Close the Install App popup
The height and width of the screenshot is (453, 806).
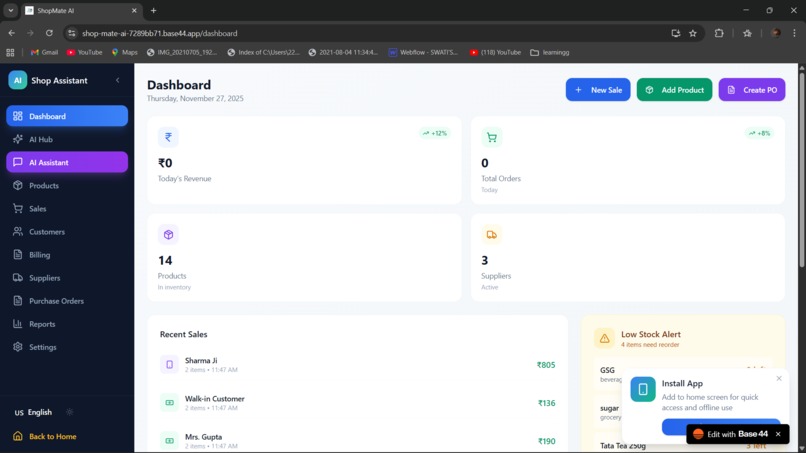779,378
